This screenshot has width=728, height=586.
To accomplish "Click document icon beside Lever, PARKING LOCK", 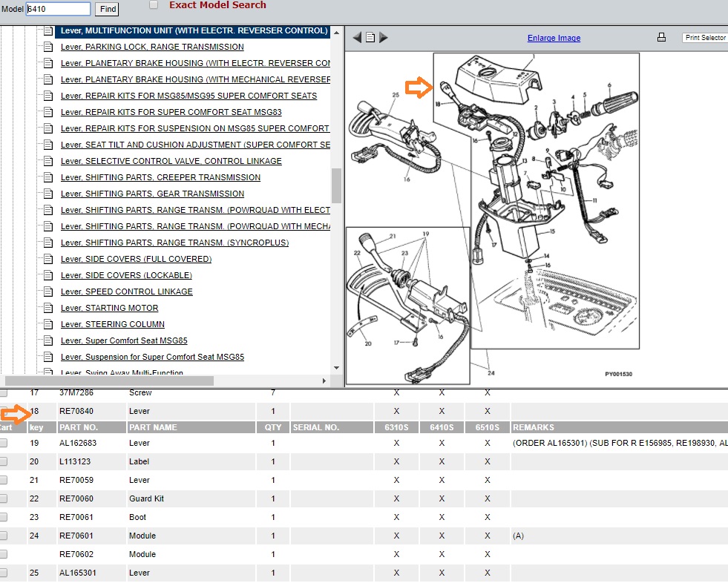I will 48,47.
